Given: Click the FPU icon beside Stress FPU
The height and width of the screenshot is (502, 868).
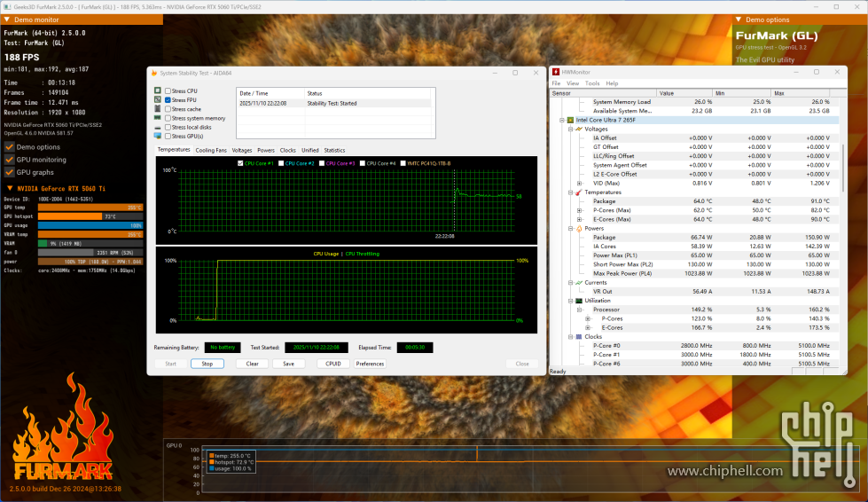Looking at the screenshot, I should 157,100.
